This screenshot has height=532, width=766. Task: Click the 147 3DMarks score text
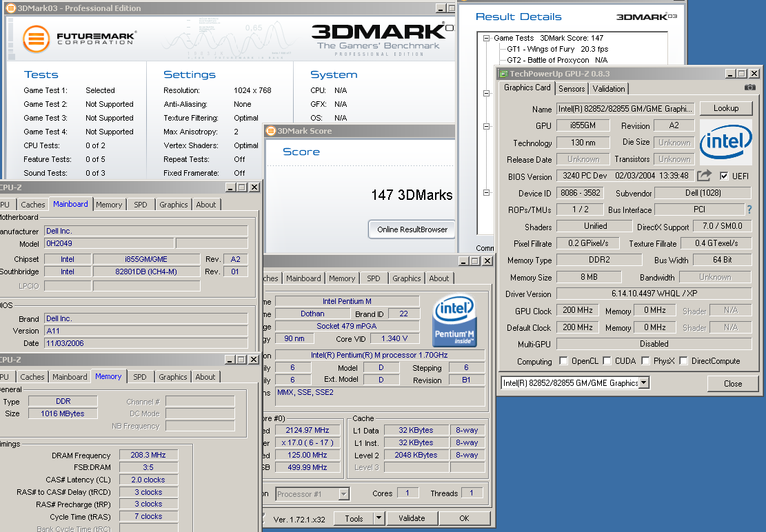point(412,195)
